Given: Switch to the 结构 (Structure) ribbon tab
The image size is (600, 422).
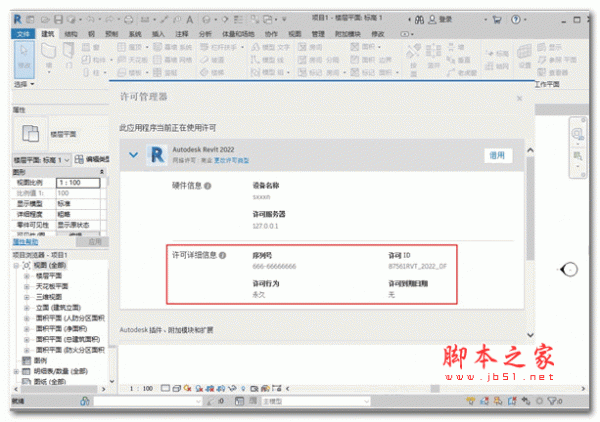Looking at the screenshot, I should pos(70,34).
